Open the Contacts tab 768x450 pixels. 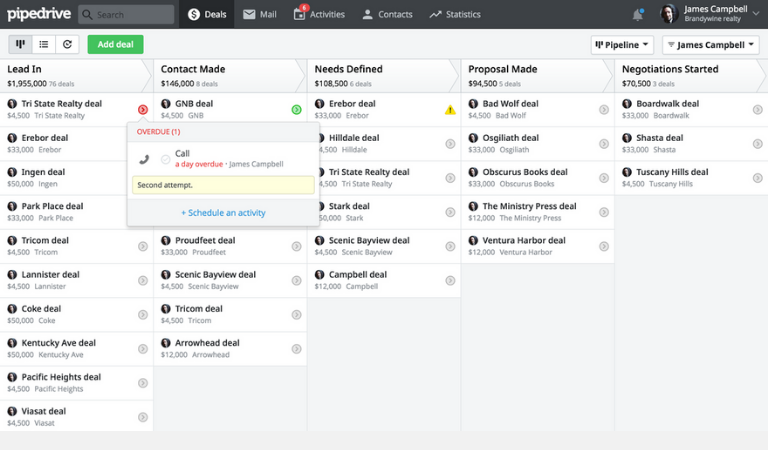(x=387, y=15)
